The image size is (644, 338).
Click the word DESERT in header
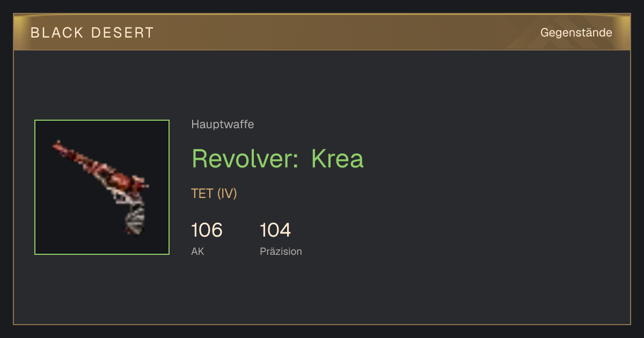click(x=122, y=33)
